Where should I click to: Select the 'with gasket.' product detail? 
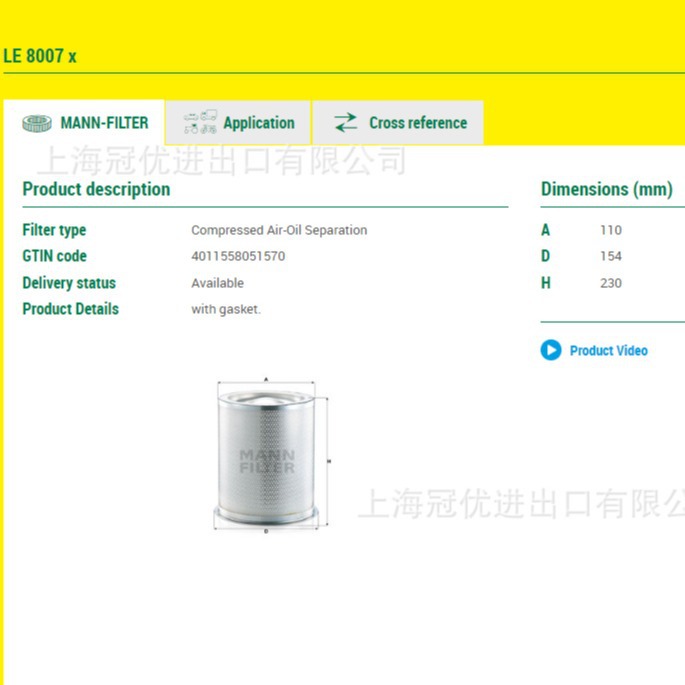(x=226, y=309)
